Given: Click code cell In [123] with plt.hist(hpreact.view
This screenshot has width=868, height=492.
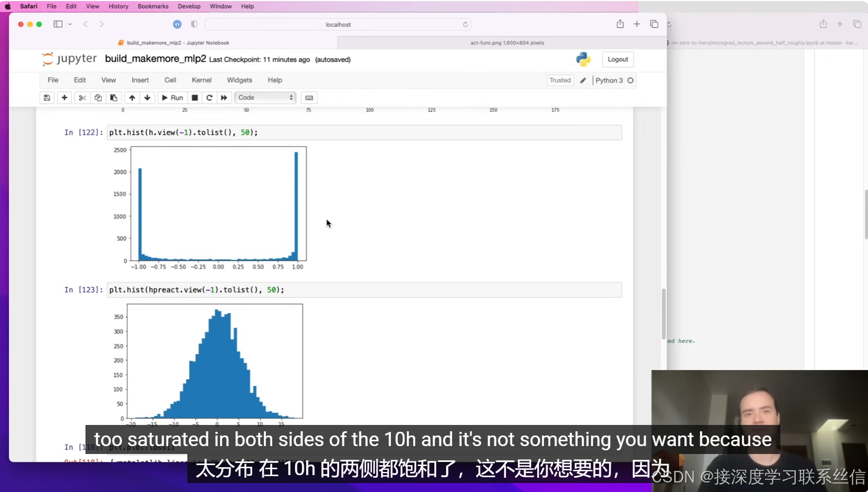Looking at the screenshot, I should 364,290.
